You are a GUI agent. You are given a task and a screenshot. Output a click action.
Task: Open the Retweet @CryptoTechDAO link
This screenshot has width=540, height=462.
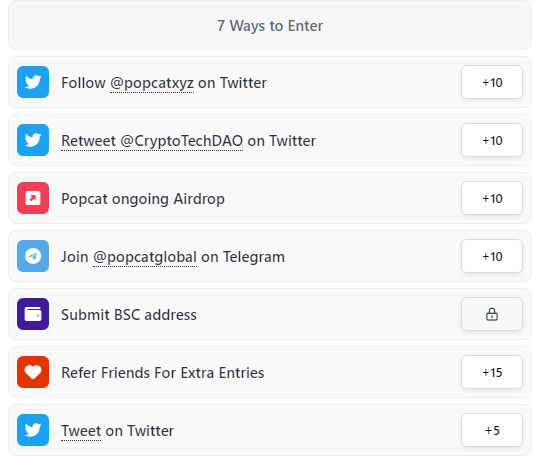152,141
